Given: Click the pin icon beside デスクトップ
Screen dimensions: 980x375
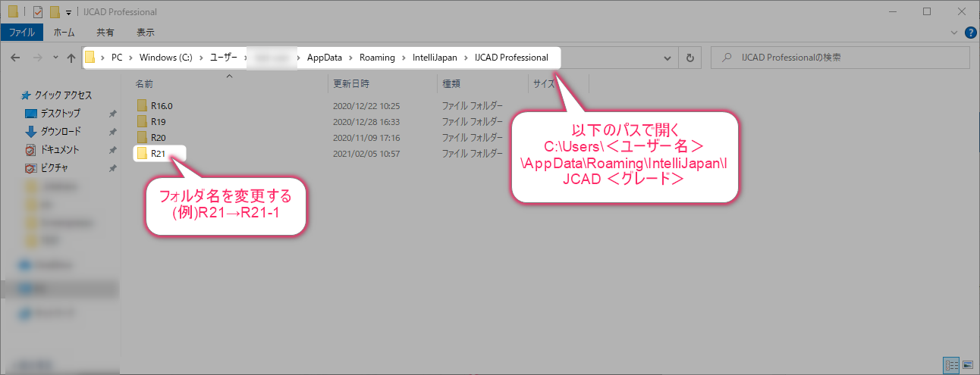Looking at the screenshot, I should (112, 114).
